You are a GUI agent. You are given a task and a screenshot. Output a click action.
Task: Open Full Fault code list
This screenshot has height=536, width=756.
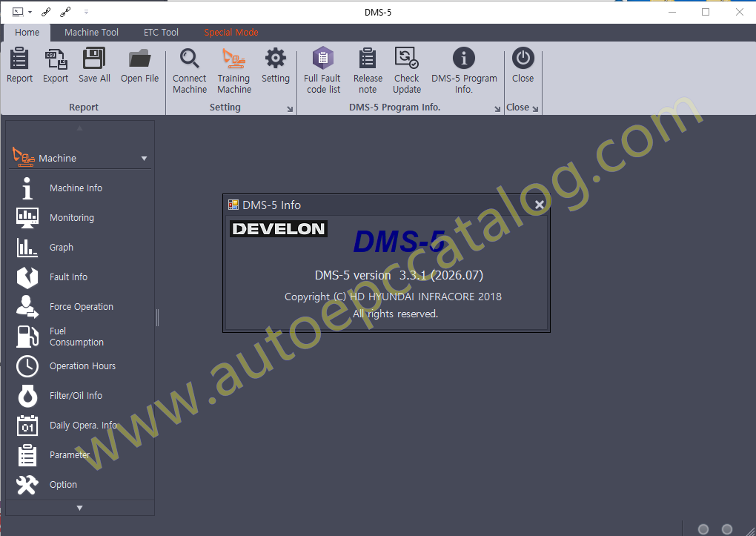tap(322, 70)
